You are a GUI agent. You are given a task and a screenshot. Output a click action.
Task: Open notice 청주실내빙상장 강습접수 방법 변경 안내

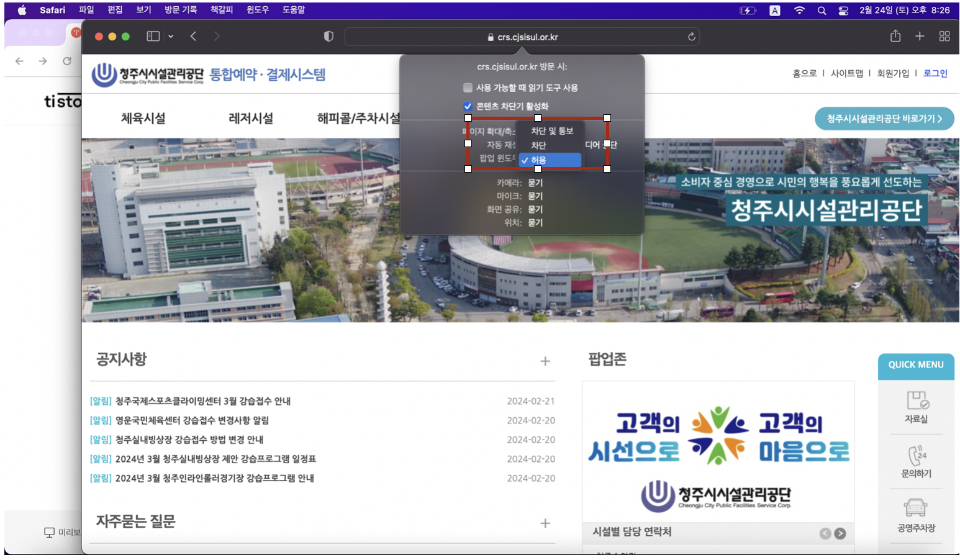(x=189, y=440)
